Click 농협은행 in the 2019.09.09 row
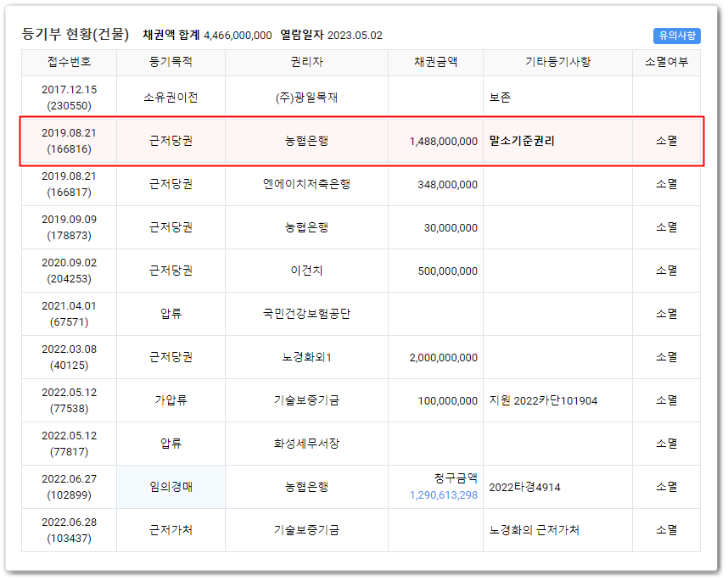This screenshot has width=728, height=581. pos(306,227)
